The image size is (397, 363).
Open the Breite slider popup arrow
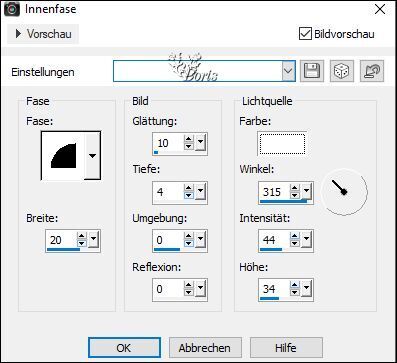click(93, 239)
